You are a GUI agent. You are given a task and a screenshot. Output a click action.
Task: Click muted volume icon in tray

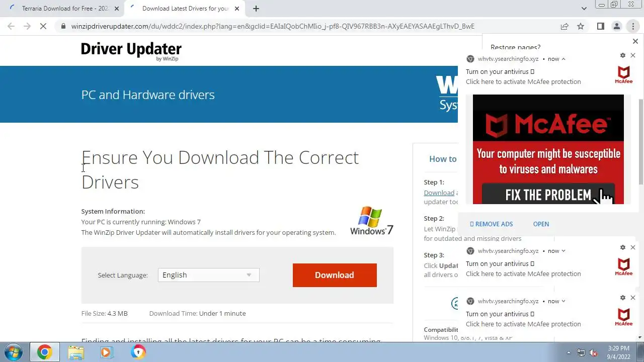click(594, 352)
